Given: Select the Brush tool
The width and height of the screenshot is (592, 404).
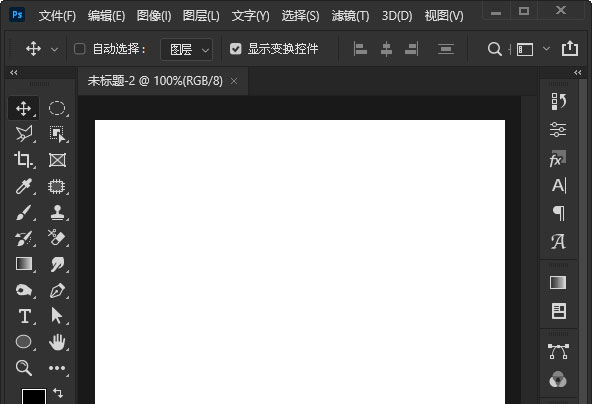Looking at the screenshot, I should (24, 213).
